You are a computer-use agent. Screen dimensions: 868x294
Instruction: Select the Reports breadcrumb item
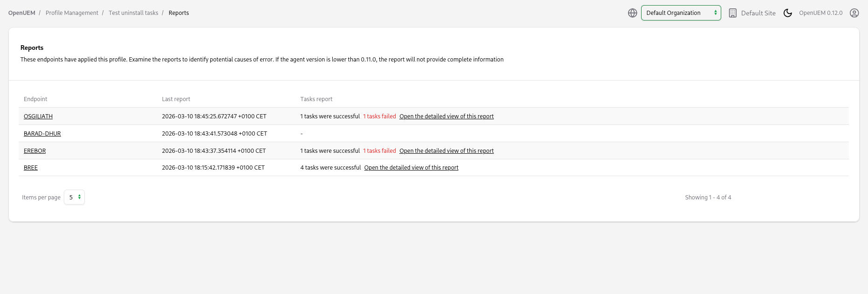pyautogui.click(x=178, y=13)
